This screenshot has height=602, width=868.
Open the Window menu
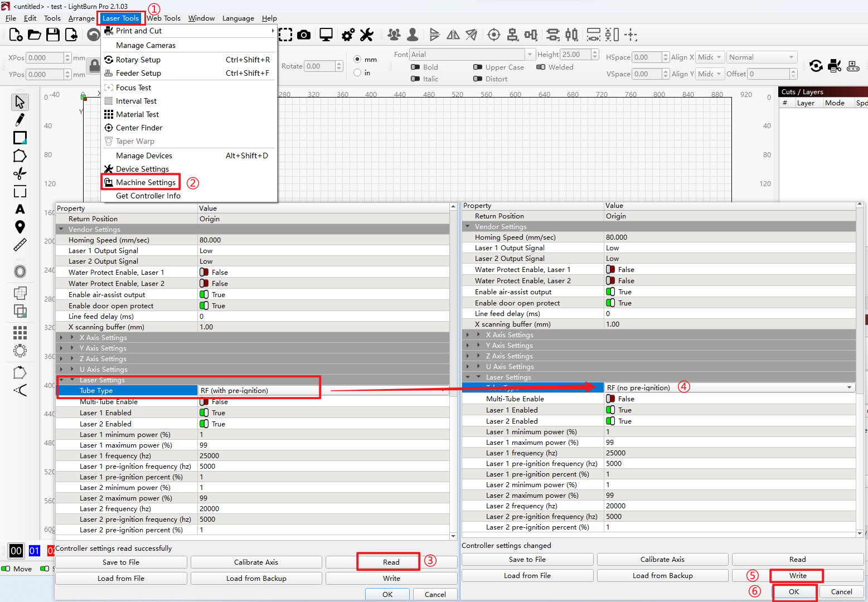(201, 18)
